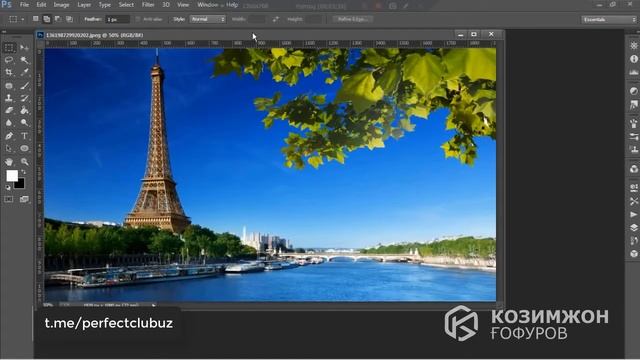The image size is (640, 360).
Task: Click the document title bar 13619872992020Z.jpeg
Action: [95, 35]
